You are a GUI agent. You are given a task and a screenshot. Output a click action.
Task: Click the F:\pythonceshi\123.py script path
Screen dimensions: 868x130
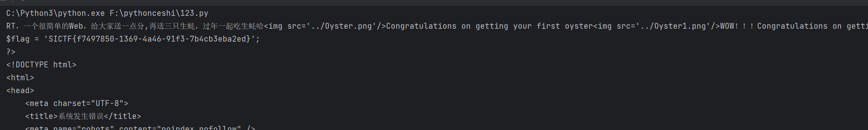click(159, 13)
